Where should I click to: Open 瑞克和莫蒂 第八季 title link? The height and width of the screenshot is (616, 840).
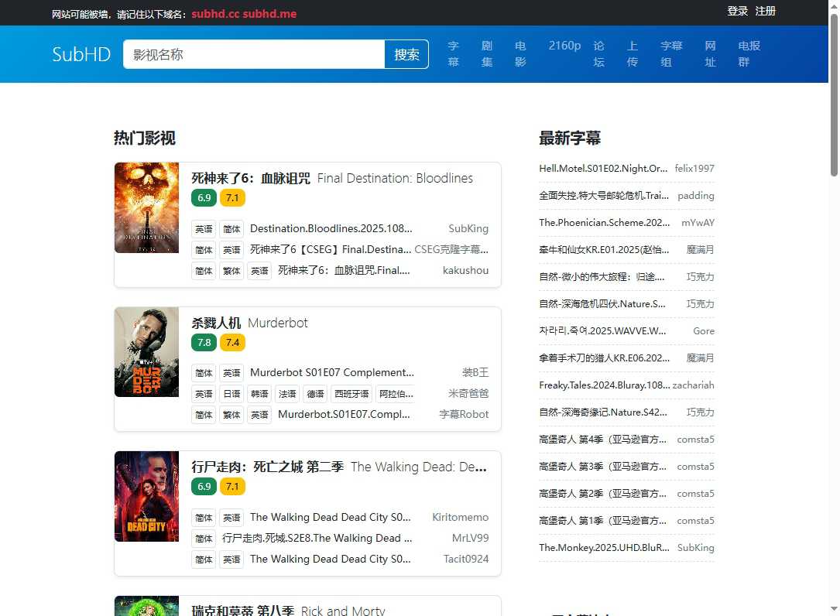(288, 610)
